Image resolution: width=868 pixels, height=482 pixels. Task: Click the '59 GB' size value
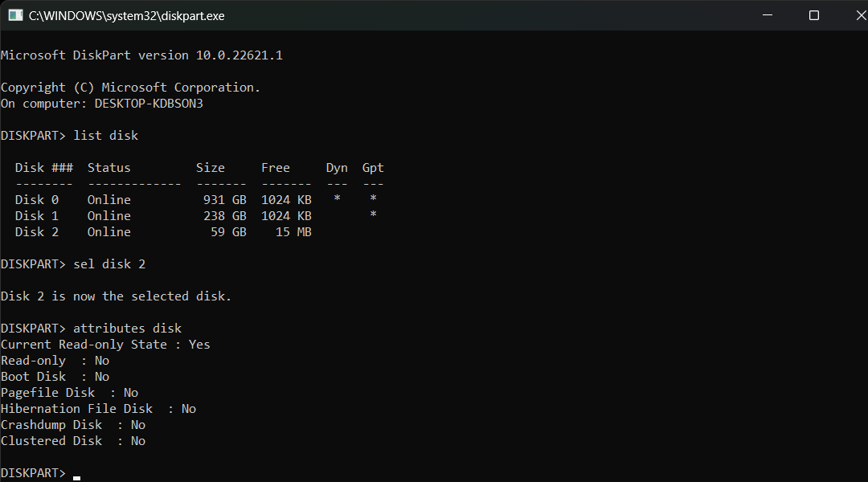click(228, 232)
